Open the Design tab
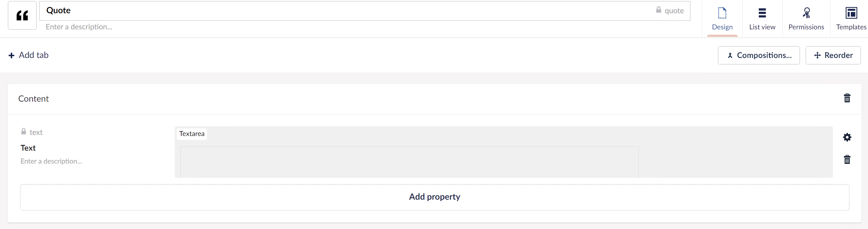This screenshot has width=868, height=229. [722, 19]
